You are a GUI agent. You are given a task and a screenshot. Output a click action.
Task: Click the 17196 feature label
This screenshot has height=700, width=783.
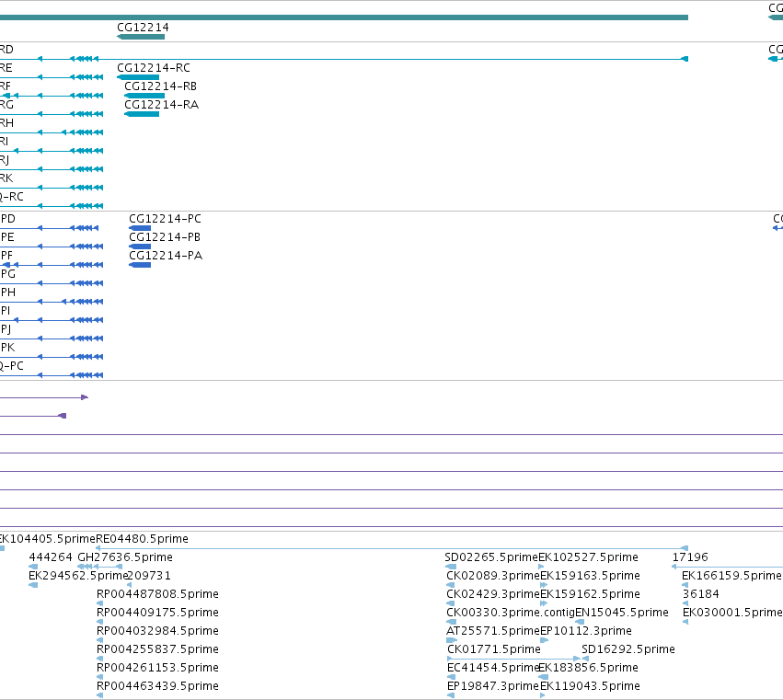690,557
